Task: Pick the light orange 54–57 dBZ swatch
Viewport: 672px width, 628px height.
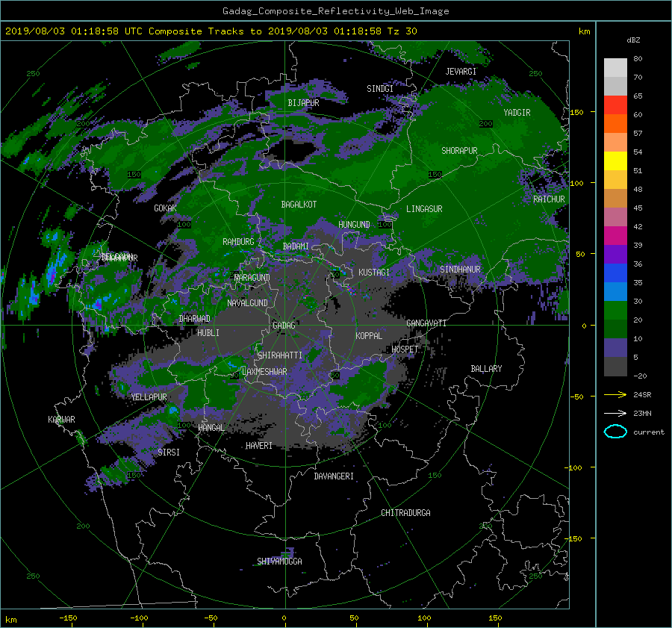Action: (615, 143)
